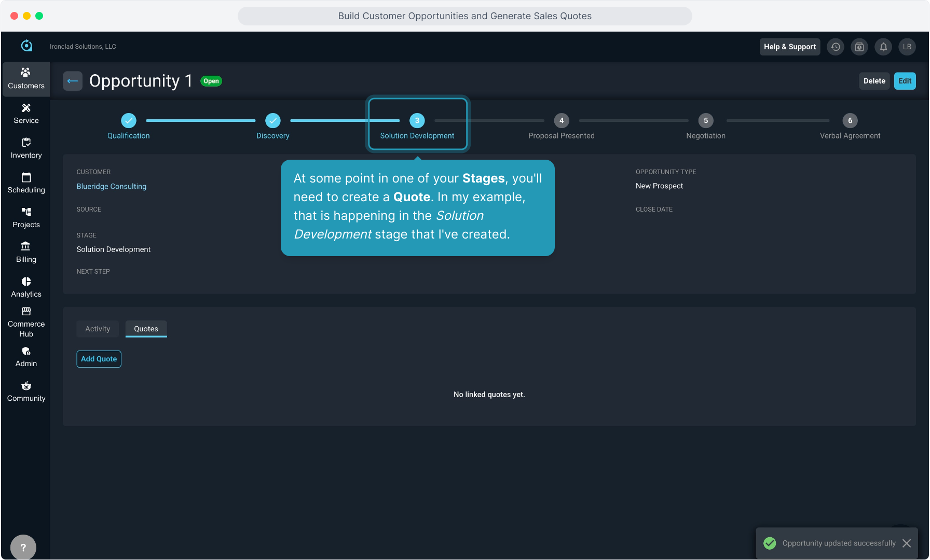Select the Quotes tab

[146, 329]
